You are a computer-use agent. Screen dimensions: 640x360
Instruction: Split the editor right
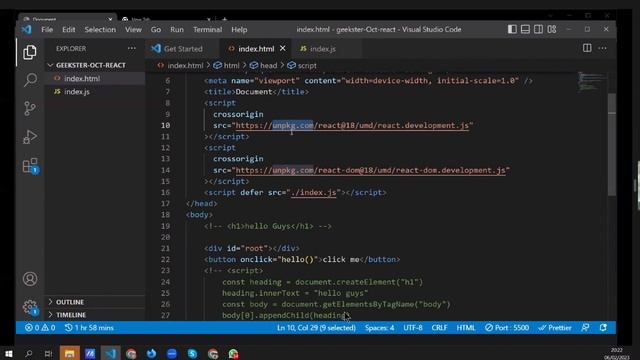(587, 48)
